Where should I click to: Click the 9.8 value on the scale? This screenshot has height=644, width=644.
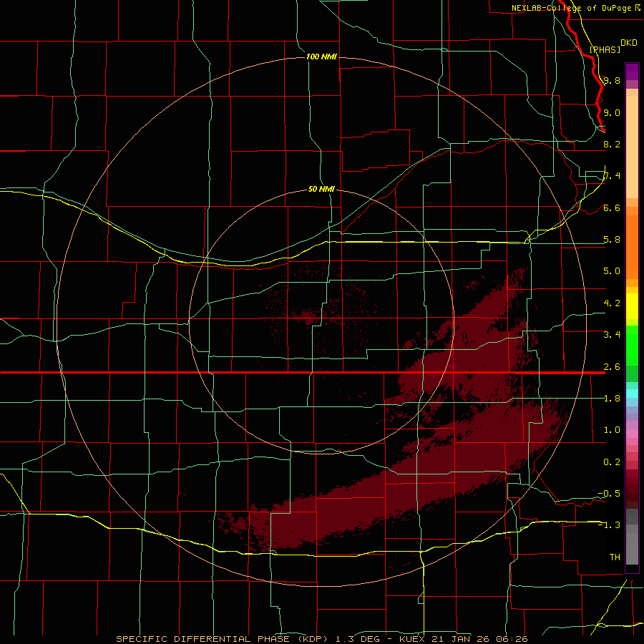pyautogui.click(x=612, y=80)
